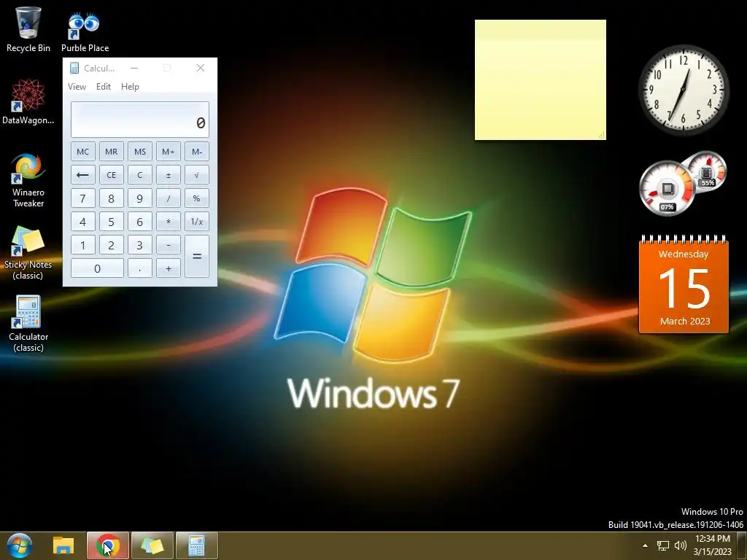Switch to Sticky Notes on the taskbar

pyautogui.click(x=152, y=545)
